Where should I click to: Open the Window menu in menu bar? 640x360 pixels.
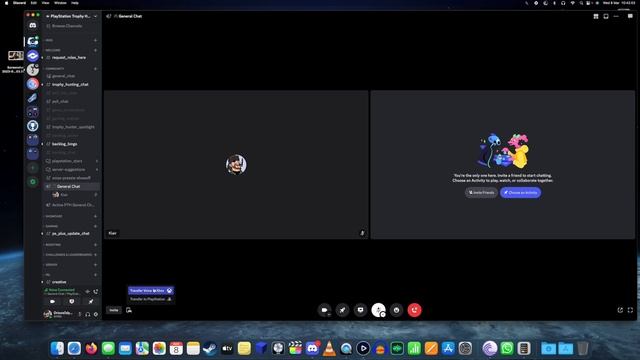click(60, 3)
